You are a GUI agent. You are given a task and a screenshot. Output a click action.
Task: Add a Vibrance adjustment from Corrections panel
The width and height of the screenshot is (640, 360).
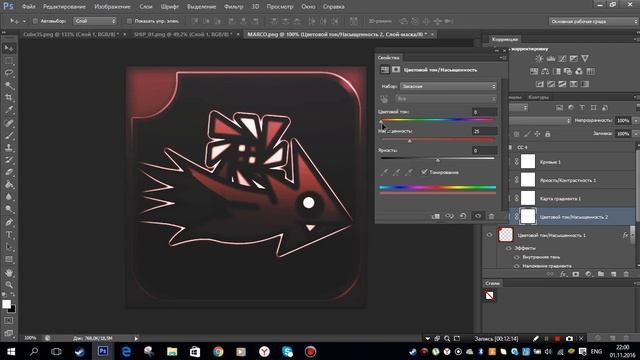coord(585,59)
